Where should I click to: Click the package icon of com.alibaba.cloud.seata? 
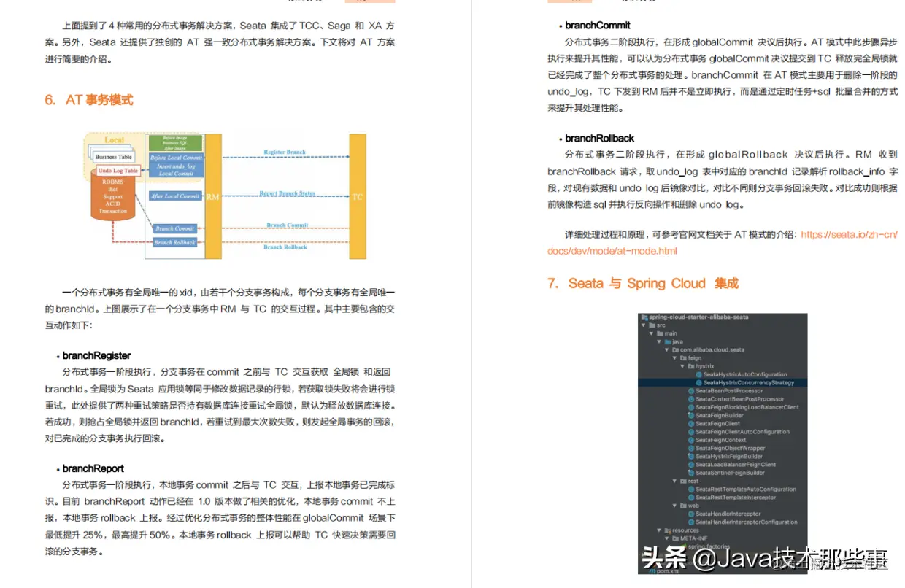click(x=675, y=350)
